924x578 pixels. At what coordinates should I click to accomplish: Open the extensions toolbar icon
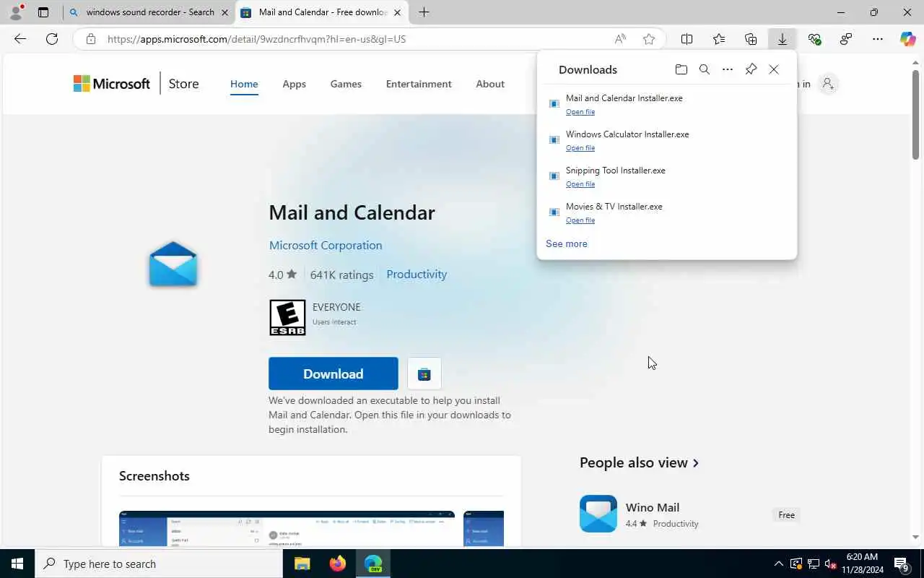[x=846, y=39]
